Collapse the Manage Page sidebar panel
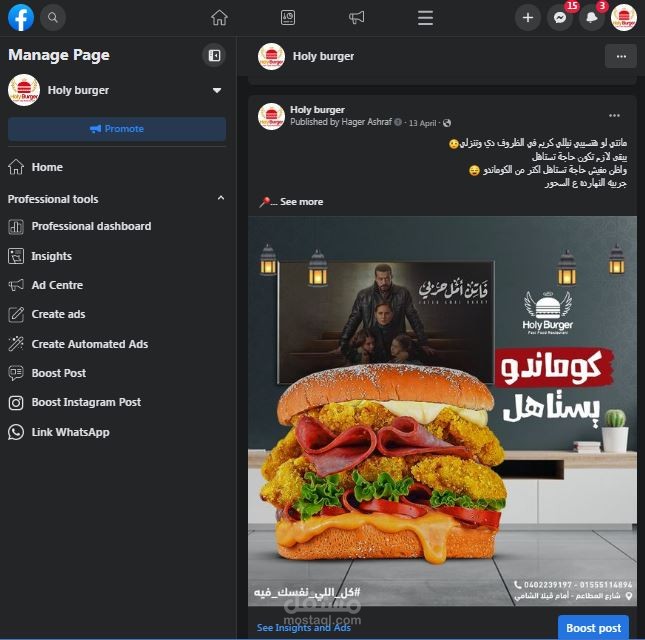 point(214,55)
